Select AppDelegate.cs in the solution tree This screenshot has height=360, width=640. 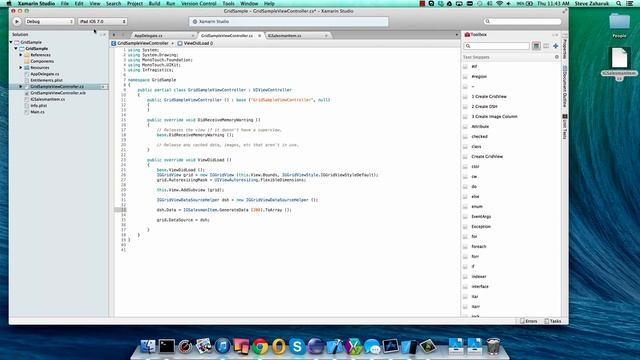(44, 74)
